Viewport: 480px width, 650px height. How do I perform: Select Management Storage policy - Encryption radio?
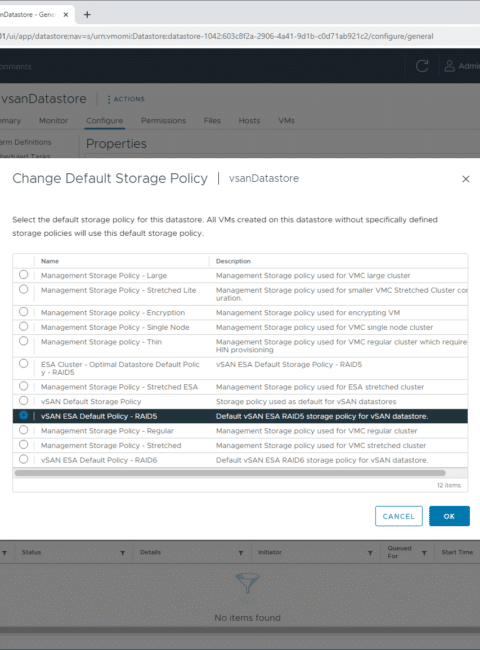(24, 312)
